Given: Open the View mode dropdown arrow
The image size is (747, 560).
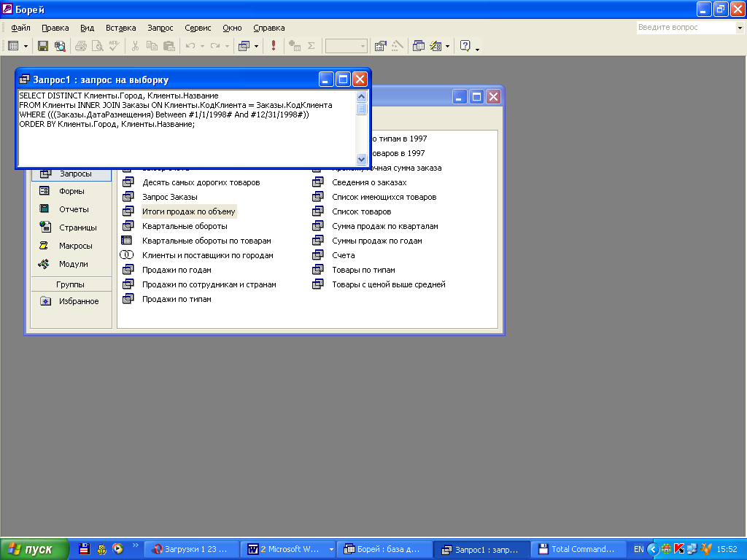Looking at the screenshot, I should coord(26,46).
